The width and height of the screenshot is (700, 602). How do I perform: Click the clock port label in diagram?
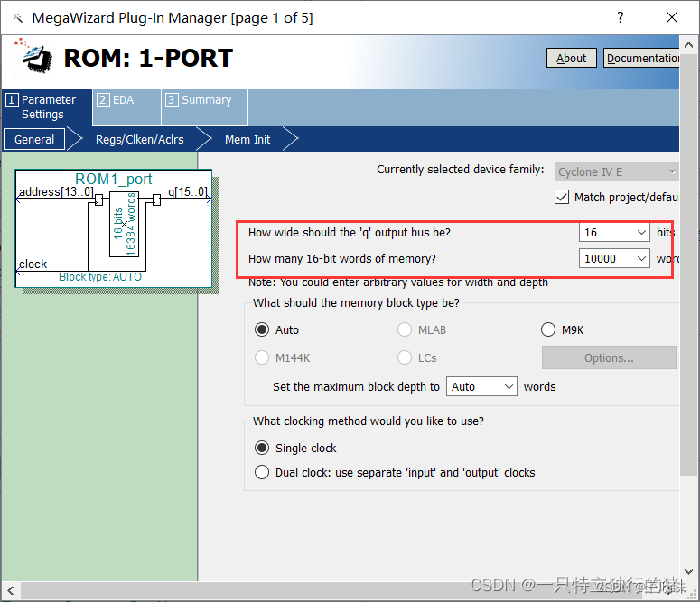point(33,264)
